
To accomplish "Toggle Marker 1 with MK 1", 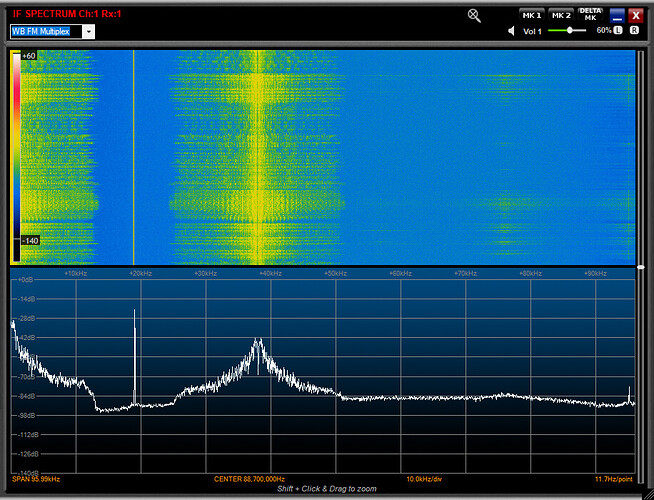I will [531, 15].
